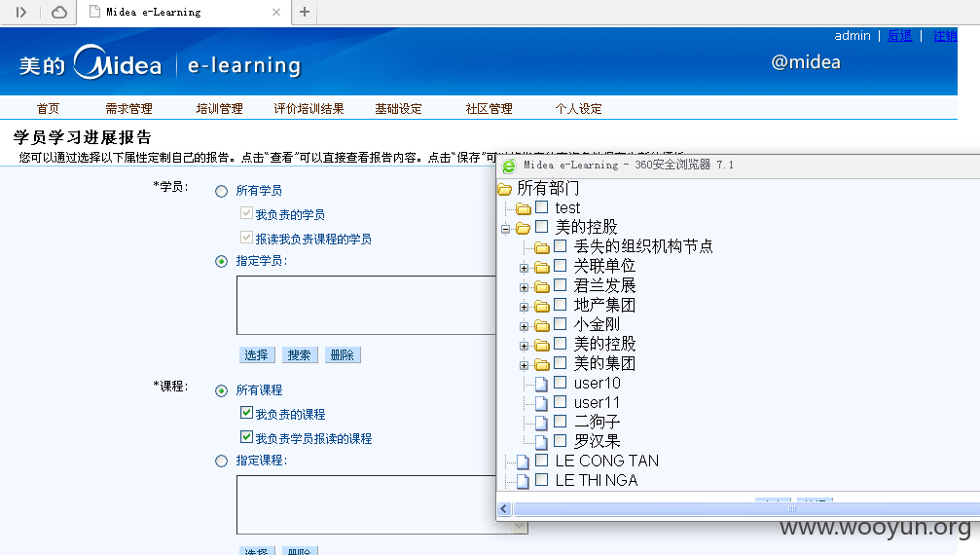980x555 pixels.
Task: Uncheck the 我负责学员报读的课程 checkbox
Action: click(x=246, y=437)
